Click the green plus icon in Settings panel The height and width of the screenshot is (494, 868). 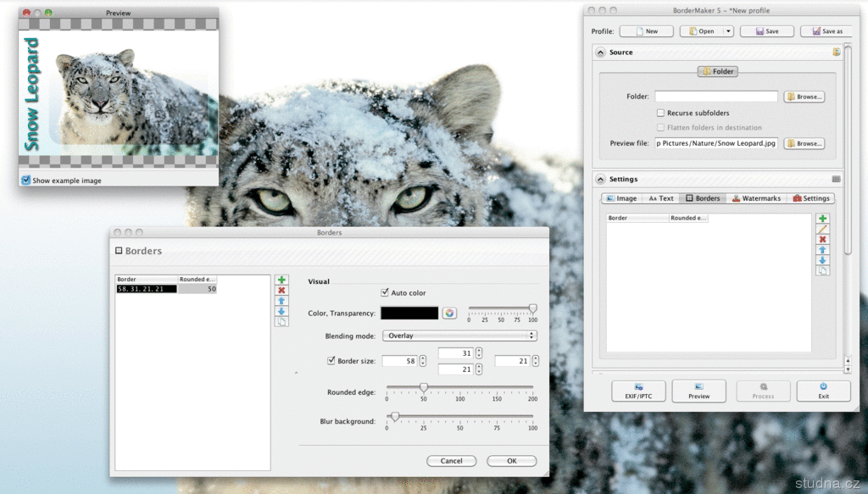(823, 219)
